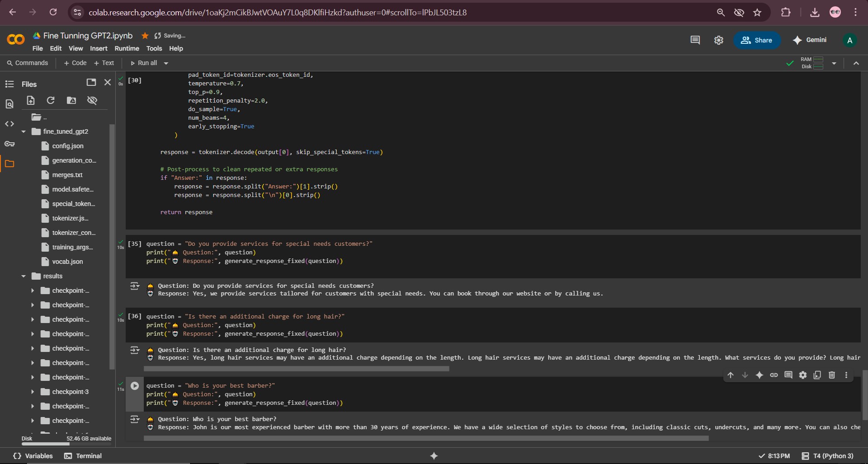Open files panel in new tab
Image resolution: width=868 pixels, height=464 pixels.
point(91,82)
